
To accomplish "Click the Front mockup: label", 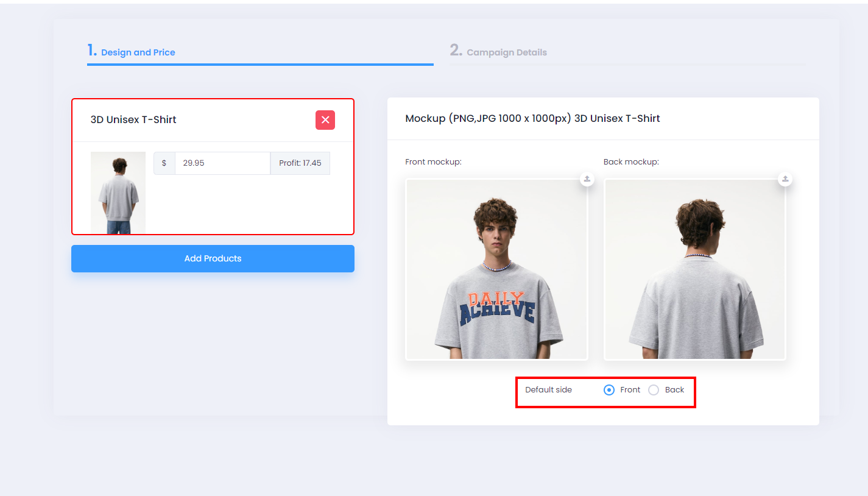I will pos(433,162).
